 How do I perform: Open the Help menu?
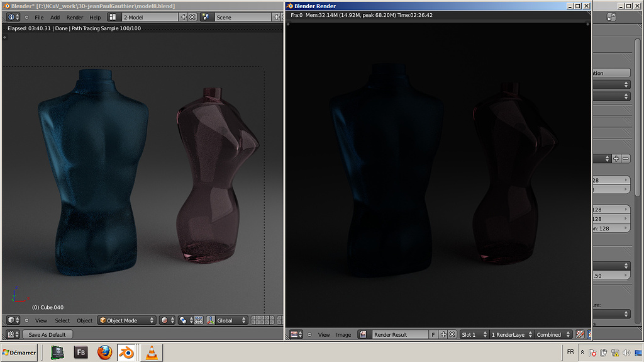95,17
